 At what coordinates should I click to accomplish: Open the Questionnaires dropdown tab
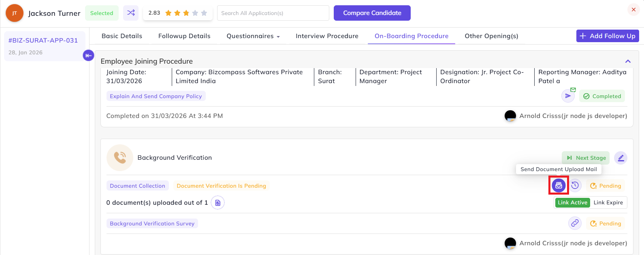pos(253,36)
